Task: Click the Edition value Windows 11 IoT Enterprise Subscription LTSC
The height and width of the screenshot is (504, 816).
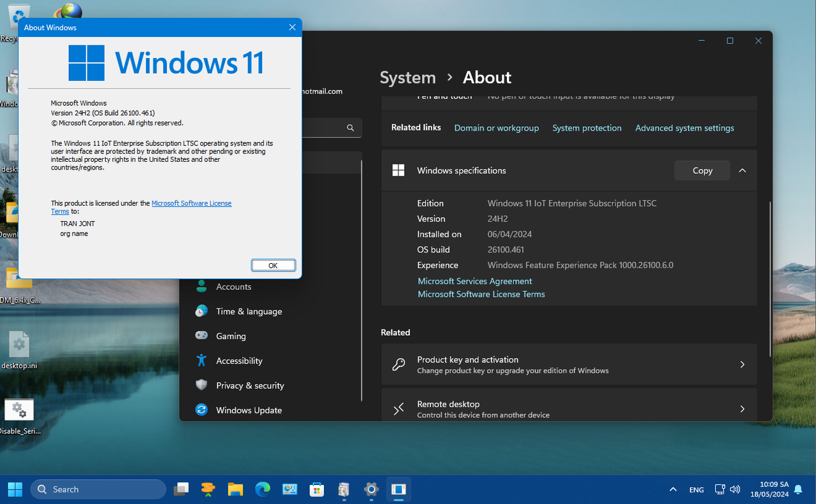Action: (572, 203)
